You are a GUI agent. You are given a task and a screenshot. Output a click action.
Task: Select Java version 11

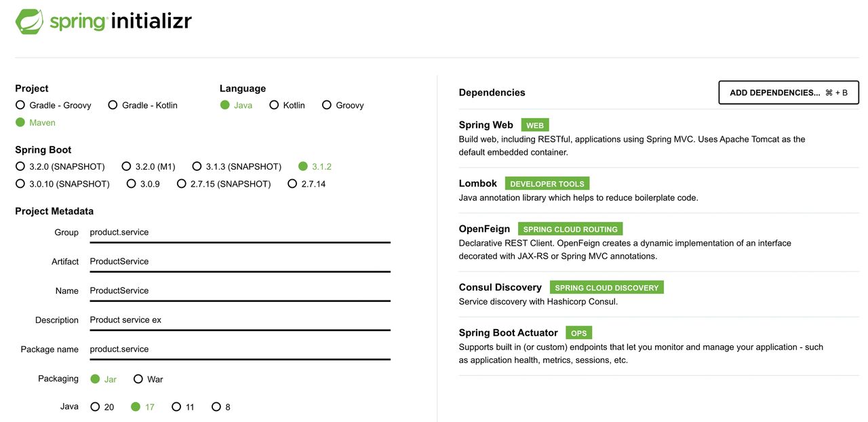point(176,407)
